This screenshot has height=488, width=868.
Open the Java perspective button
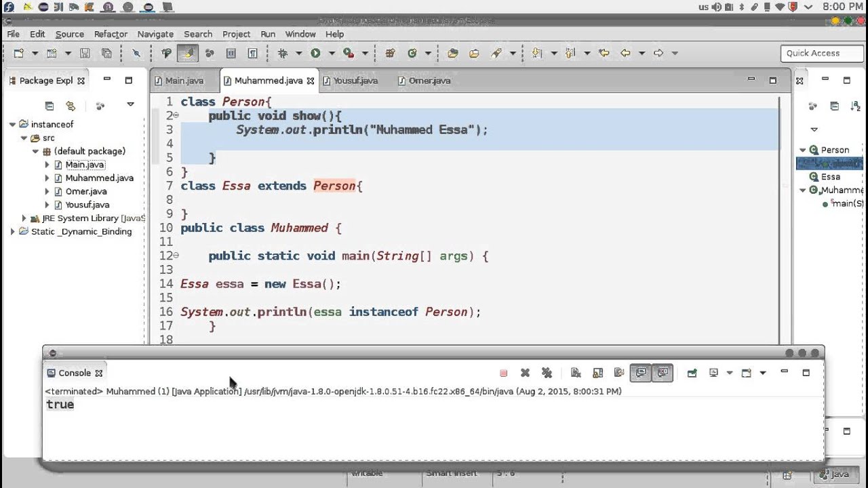pyautogui.click(x=834, y=474)
